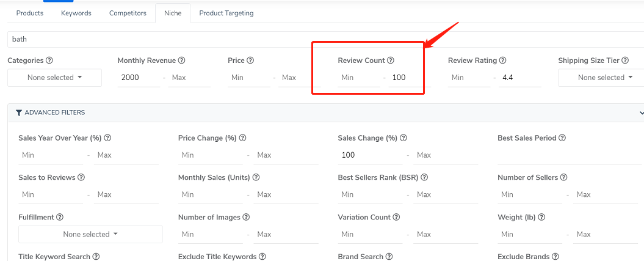Open the Fulfillment None selected dropdown

pyautogui.click(x=90, y=234)
